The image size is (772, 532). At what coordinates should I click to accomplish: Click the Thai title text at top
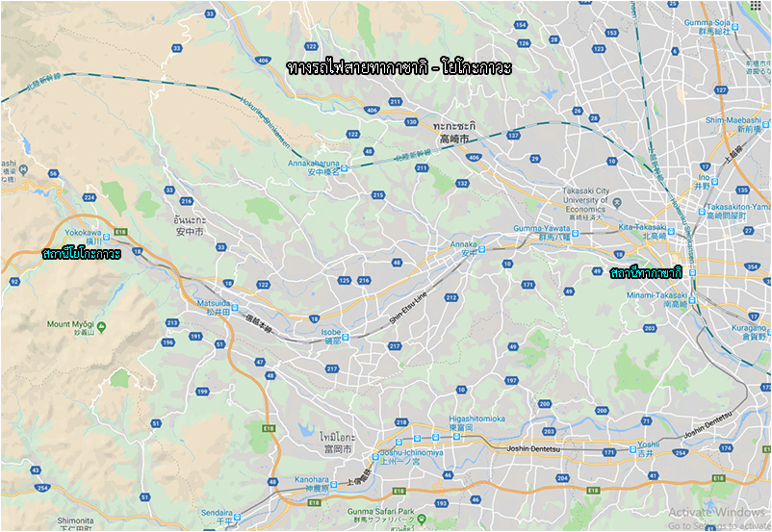tap(399, 67)
